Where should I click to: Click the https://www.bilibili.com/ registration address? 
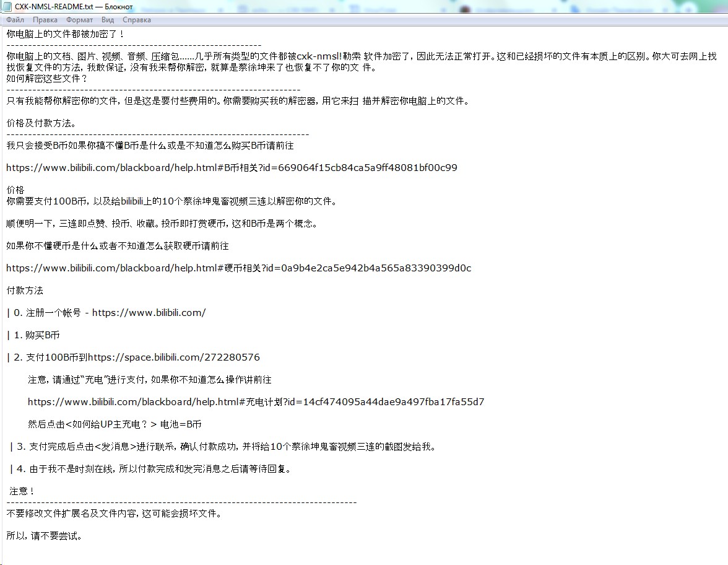pyautogui.click(x=149, y=313)
